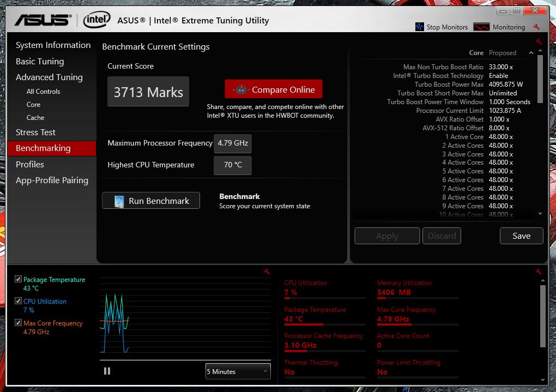
Task: Pause the monitoring graph
Action: pyautogui.click(x=107, y=371)
